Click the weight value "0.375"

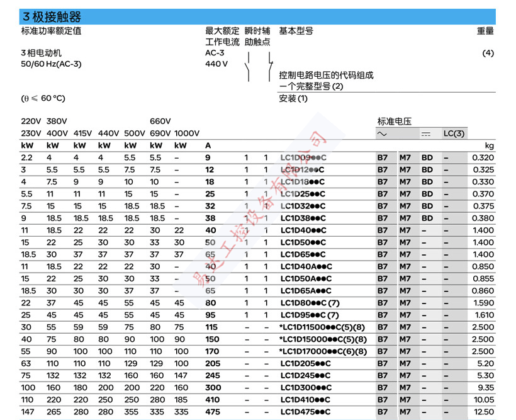point(483,206)
